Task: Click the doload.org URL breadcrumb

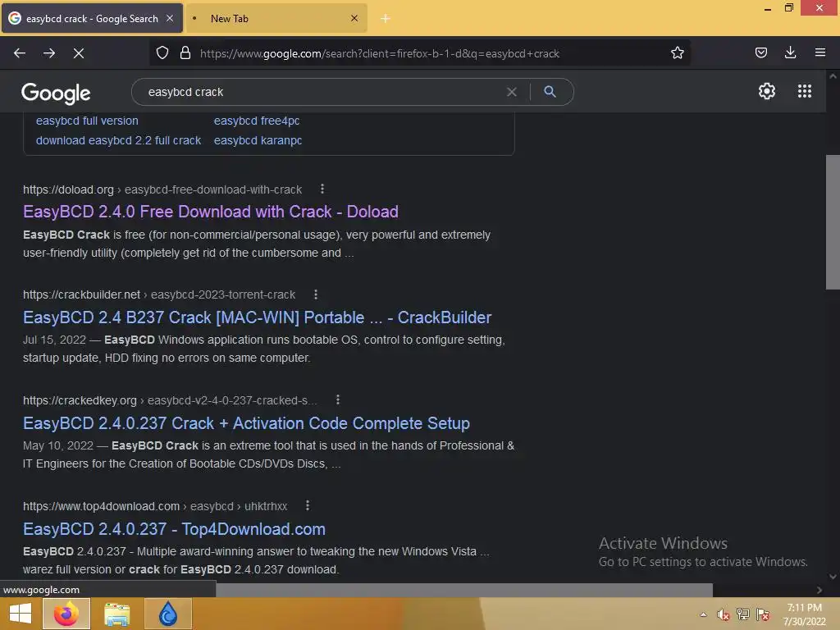Action: (x=162, y=189)
